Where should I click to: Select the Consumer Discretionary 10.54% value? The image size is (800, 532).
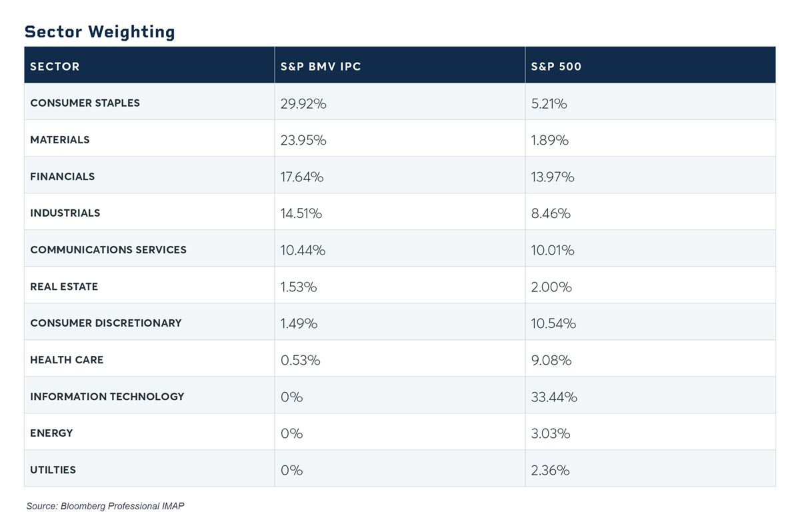click(553, 323)
